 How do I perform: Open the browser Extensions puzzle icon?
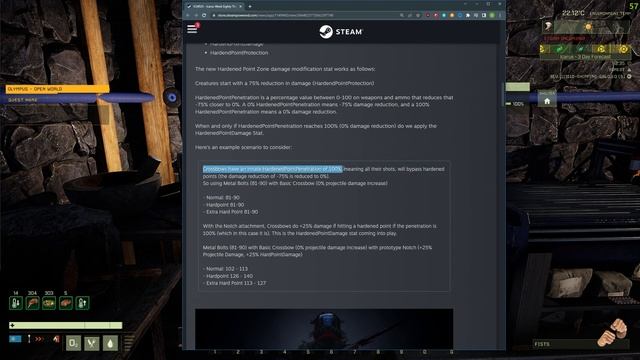(x=468, y=15)
